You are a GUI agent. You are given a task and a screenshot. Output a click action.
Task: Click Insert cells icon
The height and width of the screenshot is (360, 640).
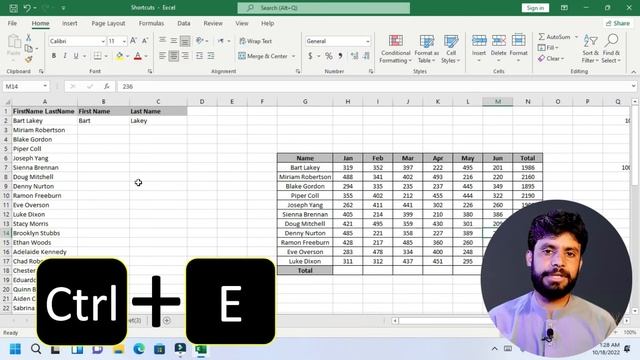click(x=479, y=41)
